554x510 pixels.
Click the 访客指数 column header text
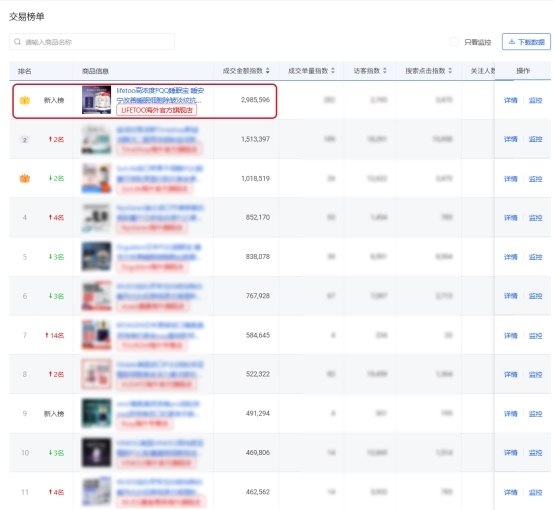click(367, 71)
